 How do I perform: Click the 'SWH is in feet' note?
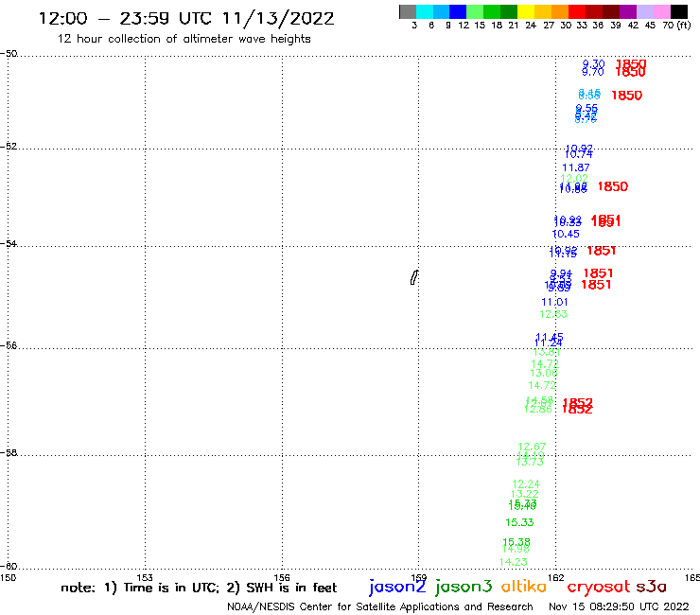(291, 588)
